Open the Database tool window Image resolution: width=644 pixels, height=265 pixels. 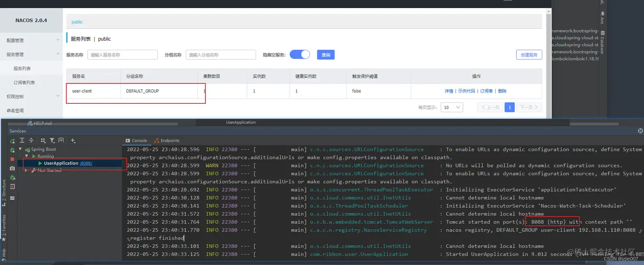tap(602, 43)
